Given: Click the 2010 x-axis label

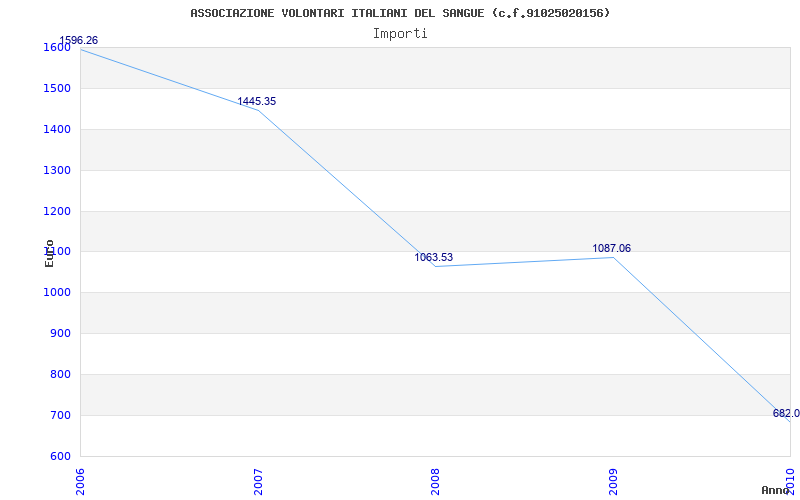Looking at the screenshot, I should coord(790,482).
